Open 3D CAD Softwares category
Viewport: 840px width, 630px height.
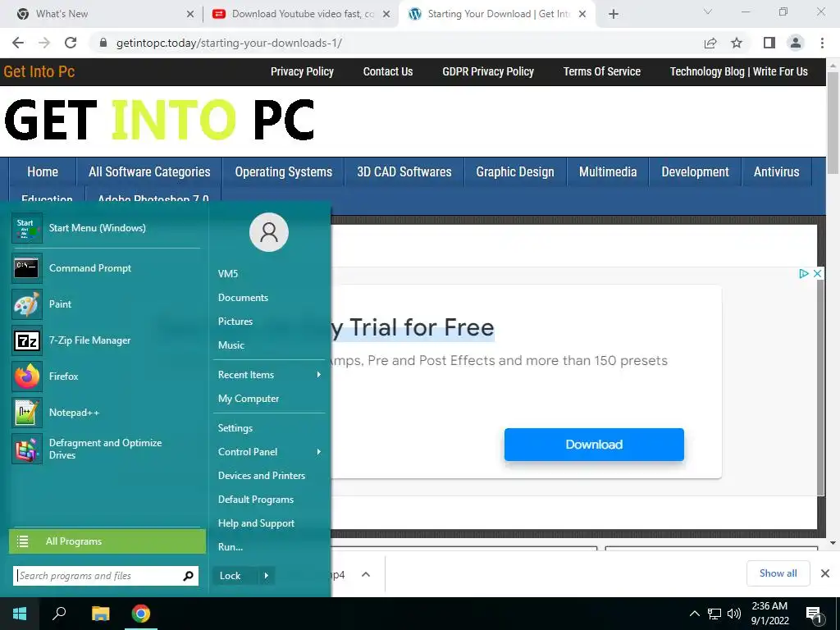click(404, 172)
